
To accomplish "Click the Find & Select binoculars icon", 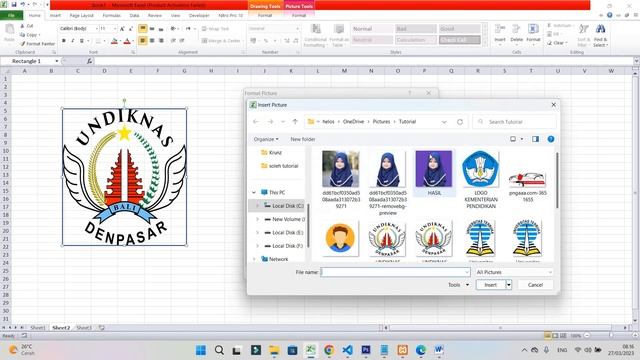I will 600,29.
